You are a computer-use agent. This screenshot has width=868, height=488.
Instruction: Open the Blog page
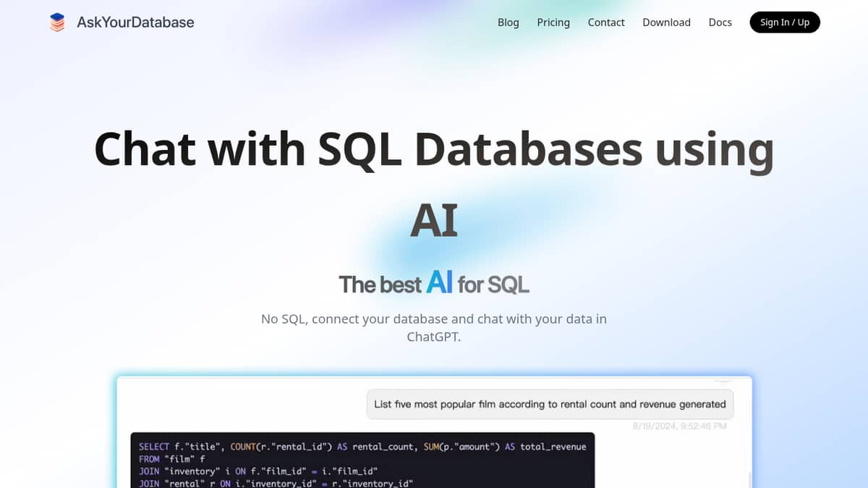509,22
